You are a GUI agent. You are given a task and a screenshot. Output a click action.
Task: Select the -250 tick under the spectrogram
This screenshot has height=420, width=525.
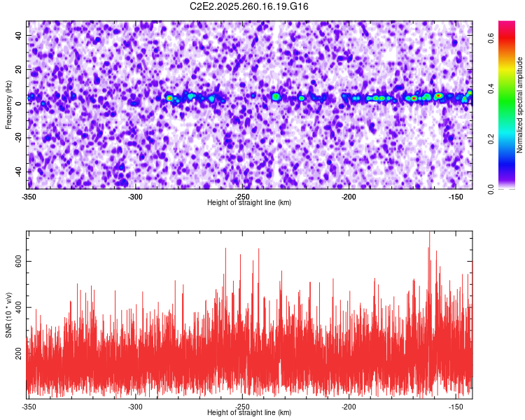[x=242, y=196]
